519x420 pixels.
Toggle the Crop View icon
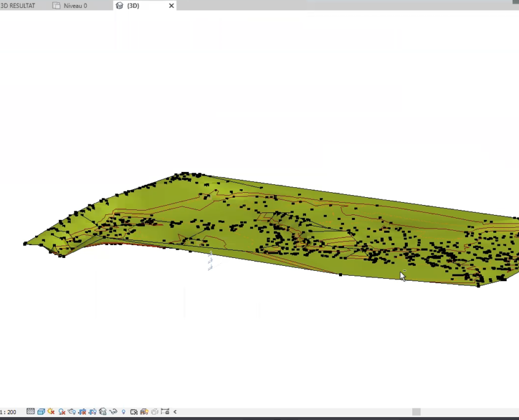point(82,412)
